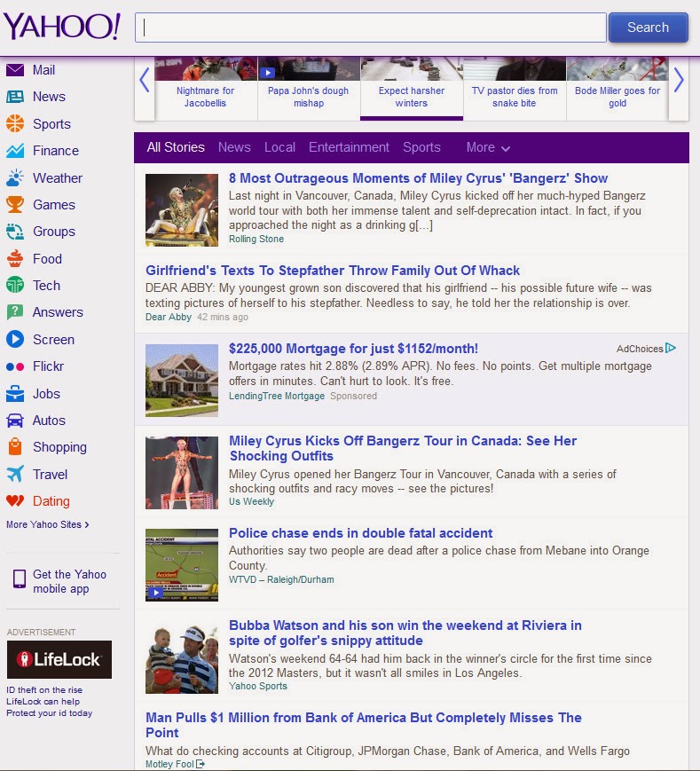Click the Nightmare for Jacobellis carousel story
Viewport: 700px width, 771px height.
(x=205, y=97)
